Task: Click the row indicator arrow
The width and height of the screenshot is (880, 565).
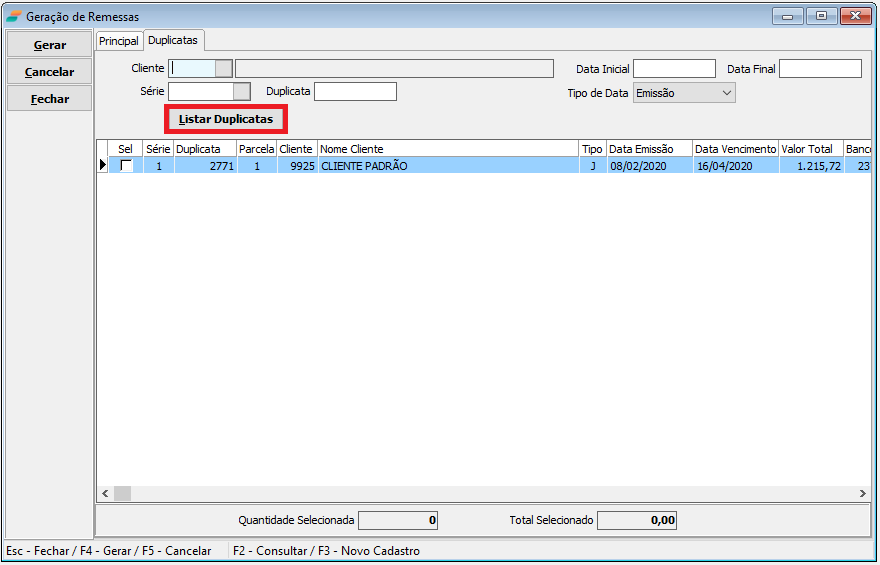Action: [x=102, y=166]
